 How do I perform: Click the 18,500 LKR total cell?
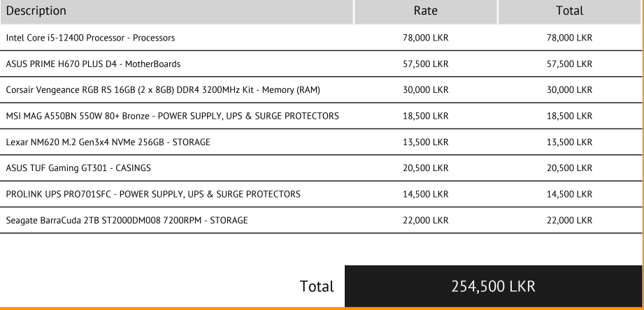click(569, 116)
